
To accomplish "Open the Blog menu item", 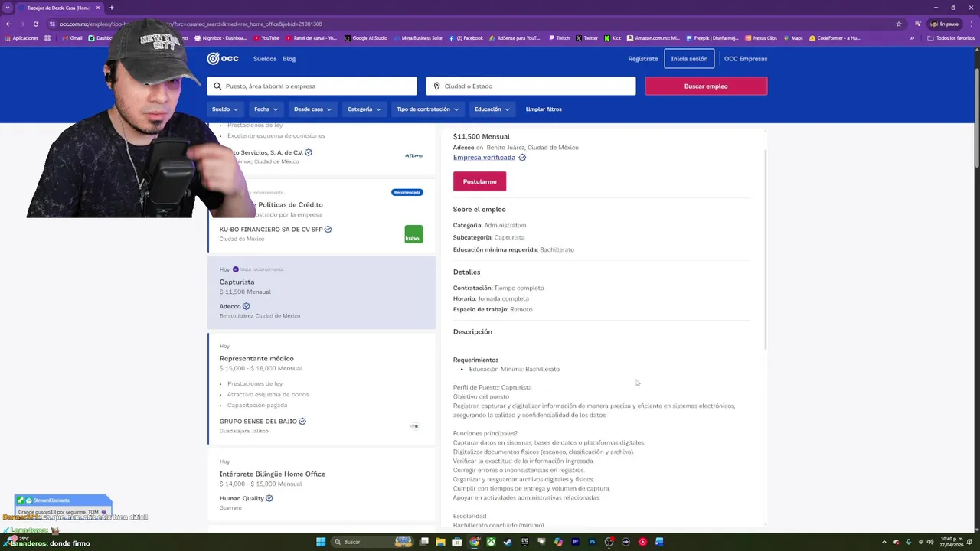I will click(289, 59).
